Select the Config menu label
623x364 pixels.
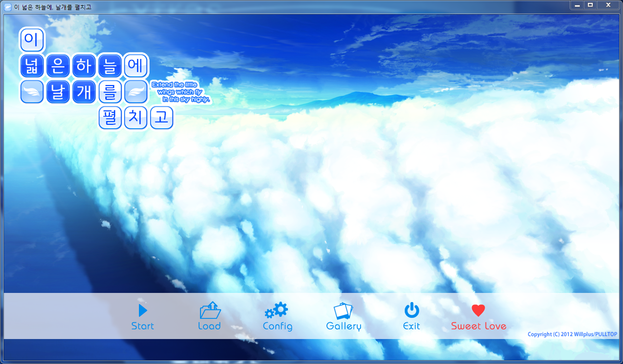point(277,327)
